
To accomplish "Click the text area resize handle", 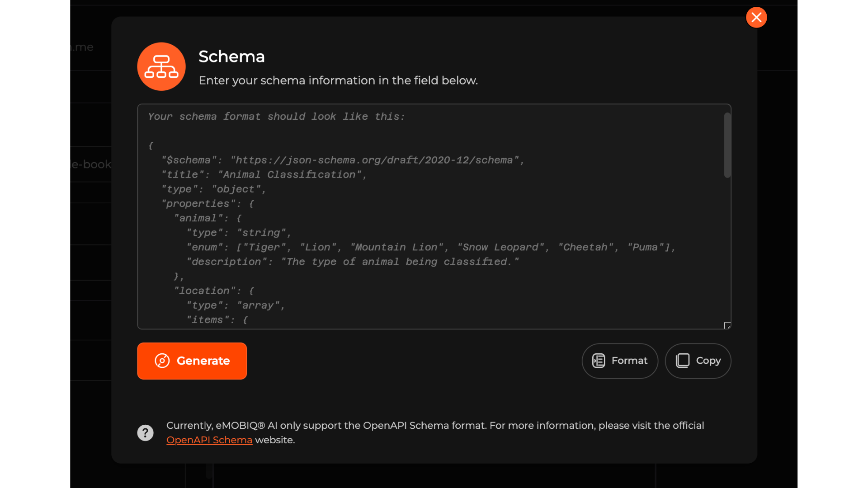I will click(727, 325).
